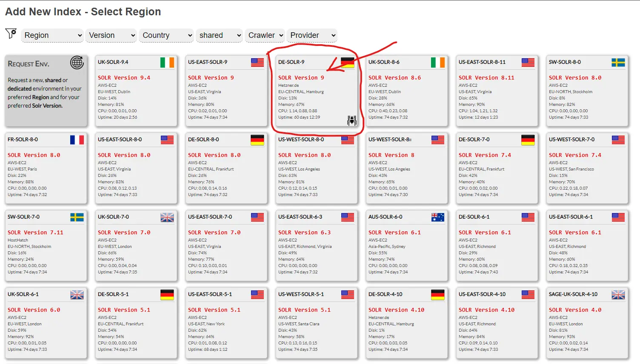Viewport: 640px width, 364px height.
Task: Expand the Crawler filter dropdown
Action: pos(265,35)
